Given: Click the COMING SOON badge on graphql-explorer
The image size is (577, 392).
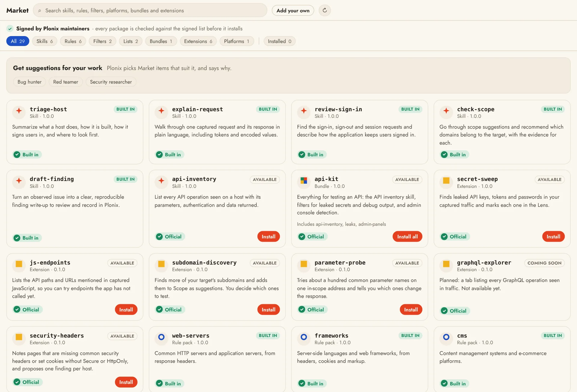Looking at the screenshot, I should [544, 263].
